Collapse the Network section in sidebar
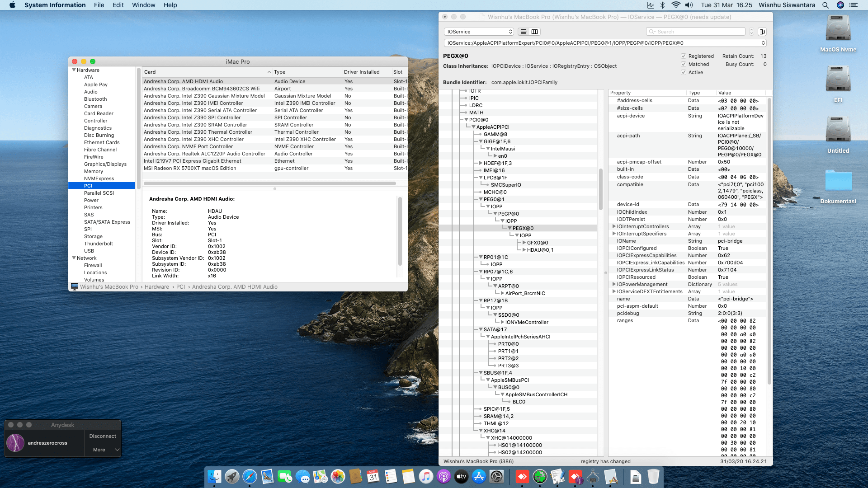Image resolution: width=868 pixels, height=488 pixels. click(x=74, y=258)
